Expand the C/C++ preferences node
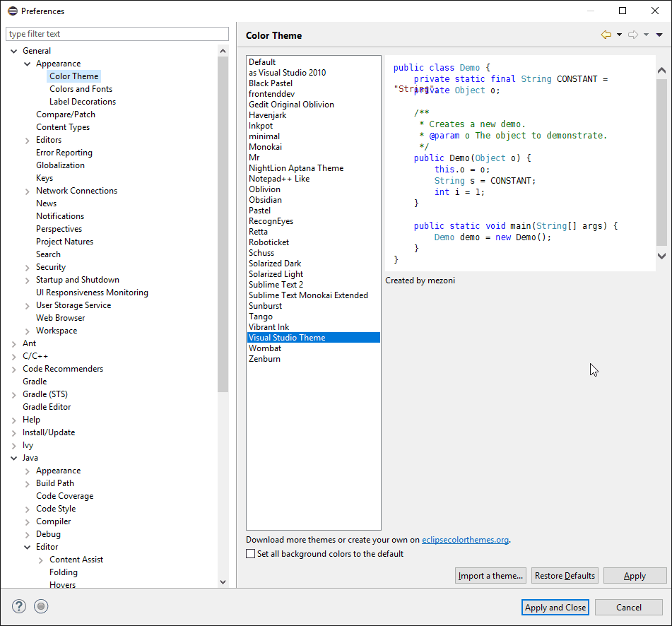The width and height of the screenshot is (672, 626). 13,357
